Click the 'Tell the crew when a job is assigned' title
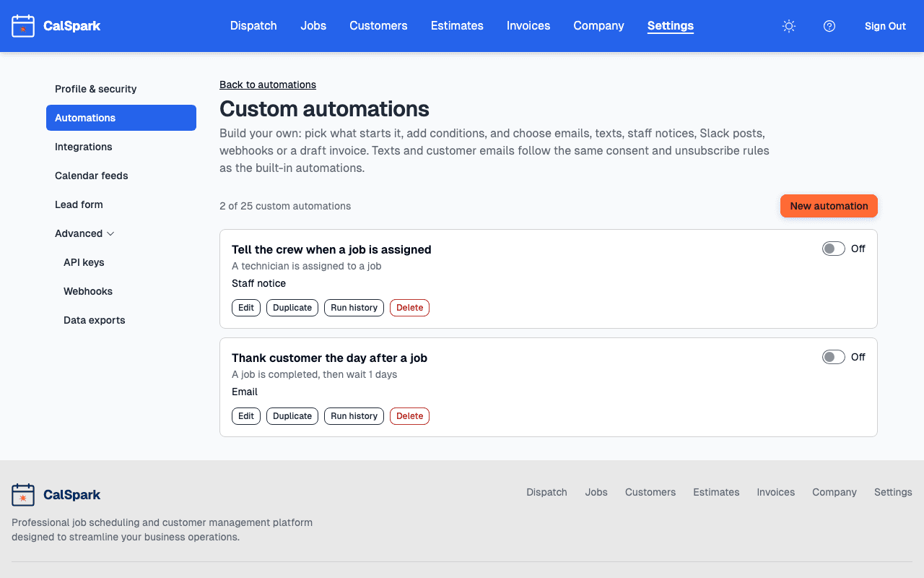This screenshot has height=578, width=924. click(x=331, y=249)
